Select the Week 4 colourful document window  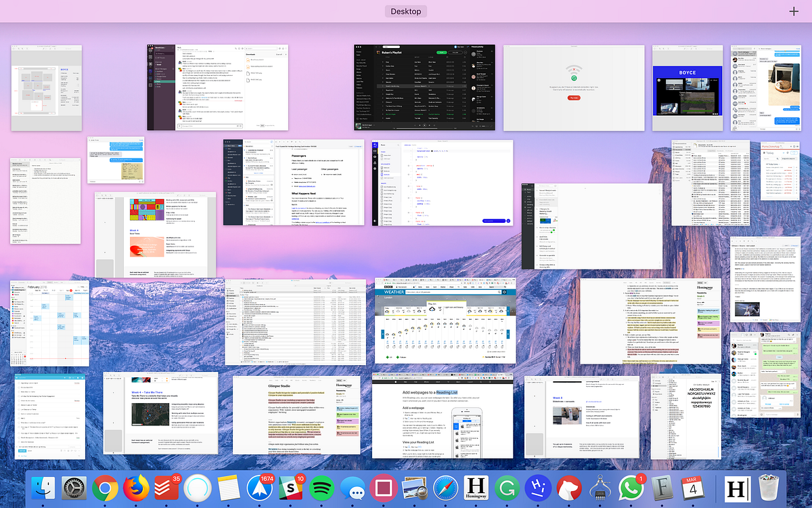click(155, 234)
